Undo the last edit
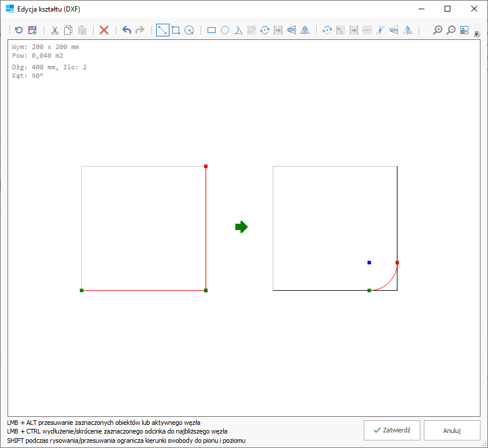This screenshot has width=488, height=448. (x=127, y=30)
